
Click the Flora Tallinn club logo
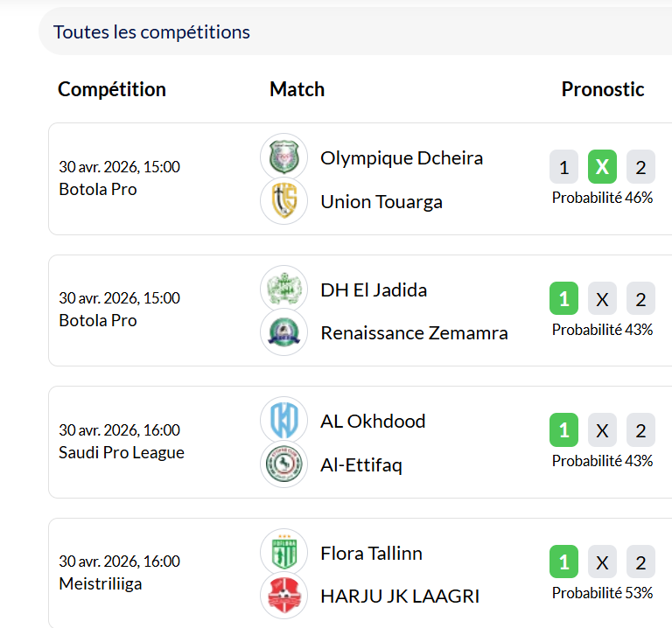284,553
